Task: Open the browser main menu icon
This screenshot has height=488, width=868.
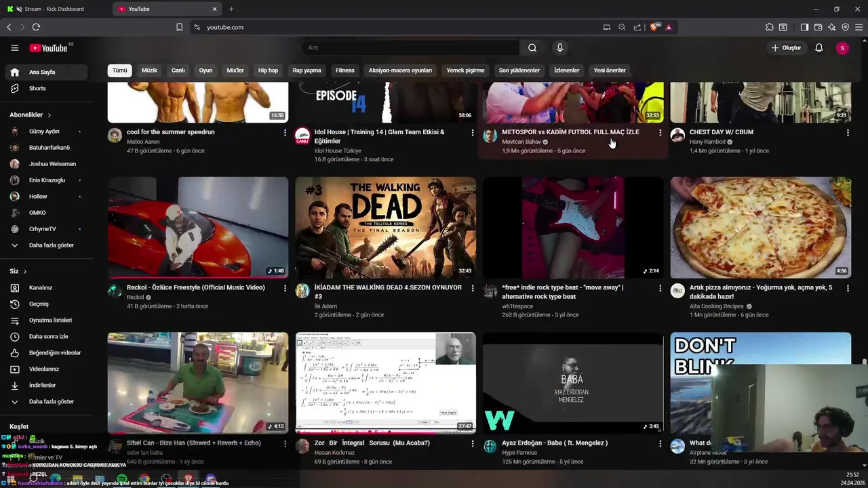Action: pos(859,27)
